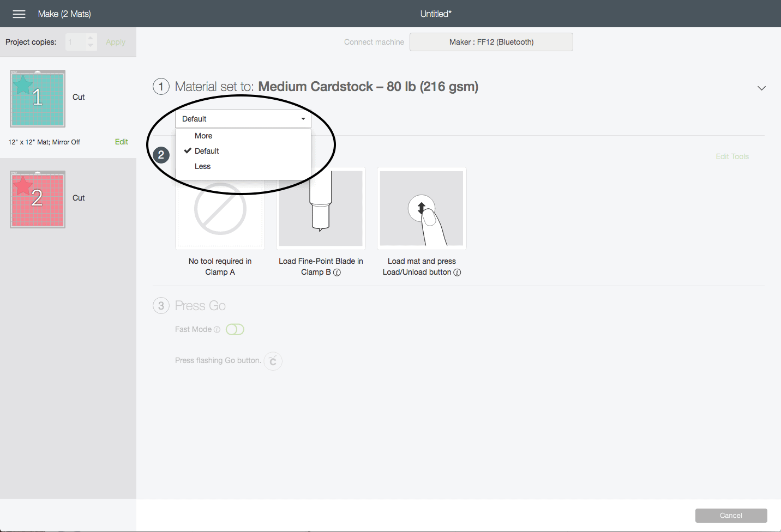This screenshot has width=781, height=532.
Task: Select the checked Default pressure option
Action: [207, 151]
